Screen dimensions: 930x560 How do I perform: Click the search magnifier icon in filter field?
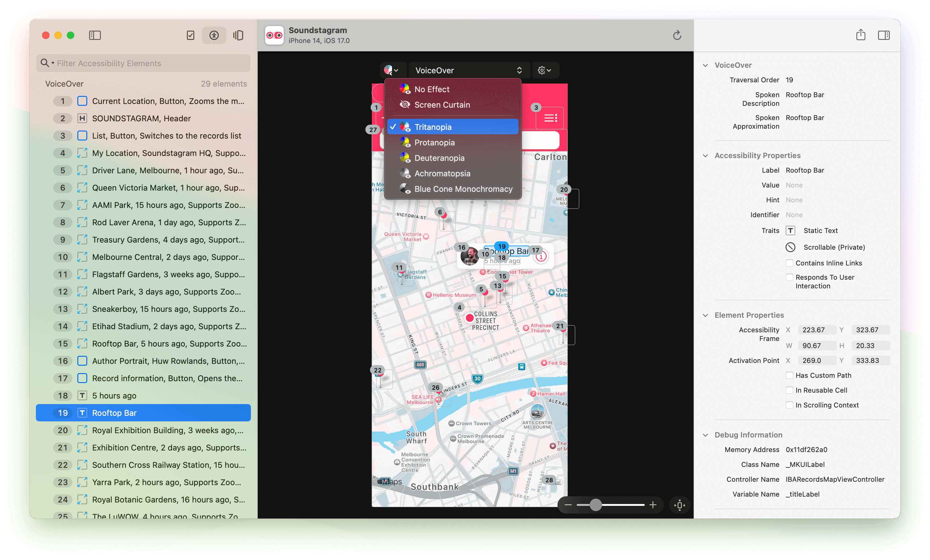(45, 63)
